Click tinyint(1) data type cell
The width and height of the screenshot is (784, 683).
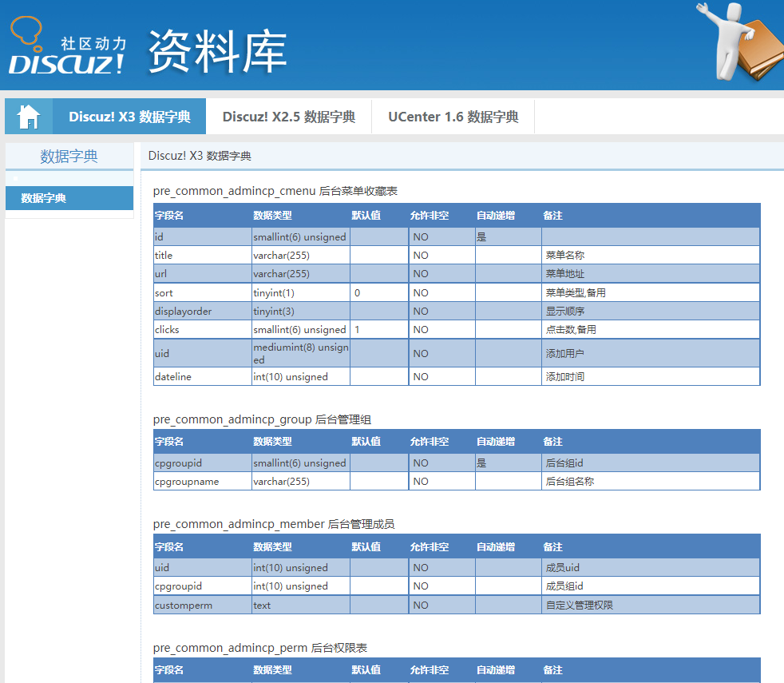point(301,292)
